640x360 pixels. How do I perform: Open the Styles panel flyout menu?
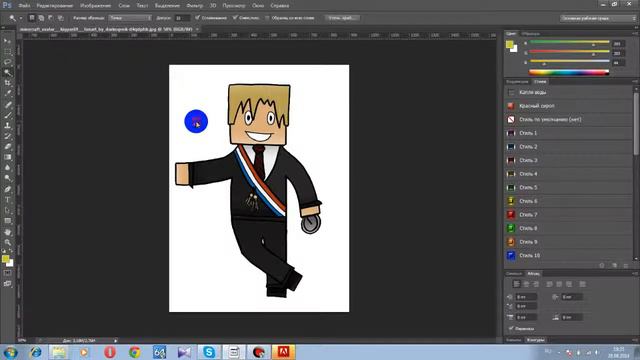635,82
